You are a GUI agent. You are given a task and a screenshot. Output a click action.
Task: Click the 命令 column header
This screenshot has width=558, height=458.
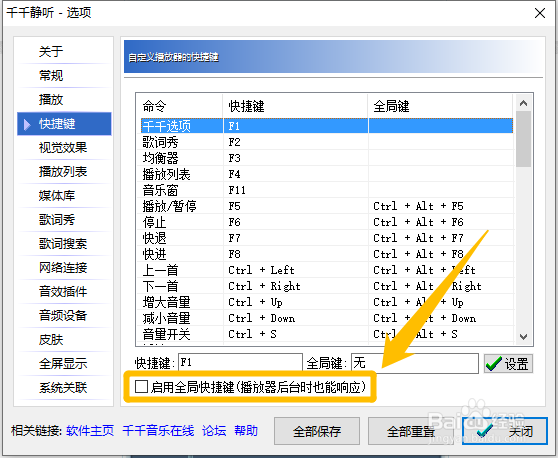click(180, 106)
